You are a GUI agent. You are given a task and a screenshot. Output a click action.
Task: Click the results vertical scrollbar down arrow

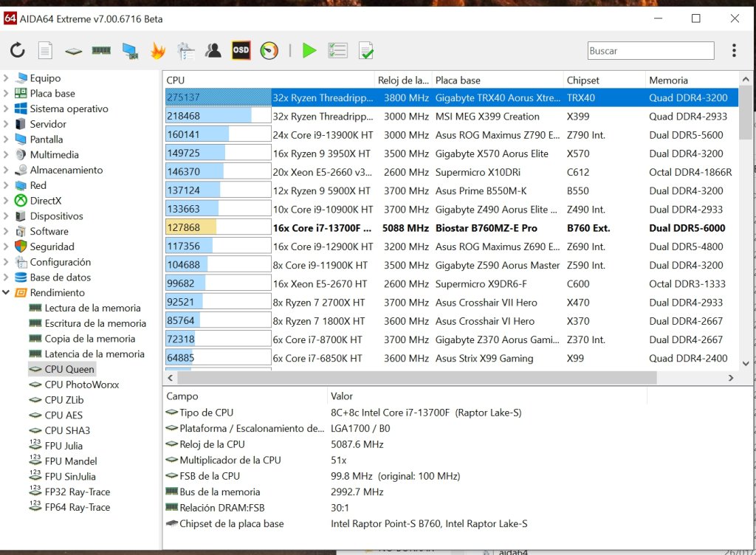point(746,364)
